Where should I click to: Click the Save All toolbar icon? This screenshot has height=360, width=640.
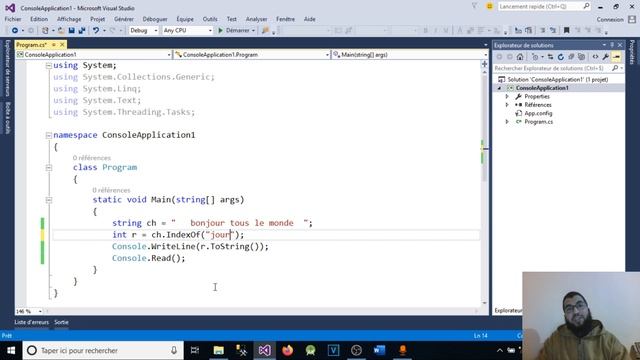click(x=82, y=31)
